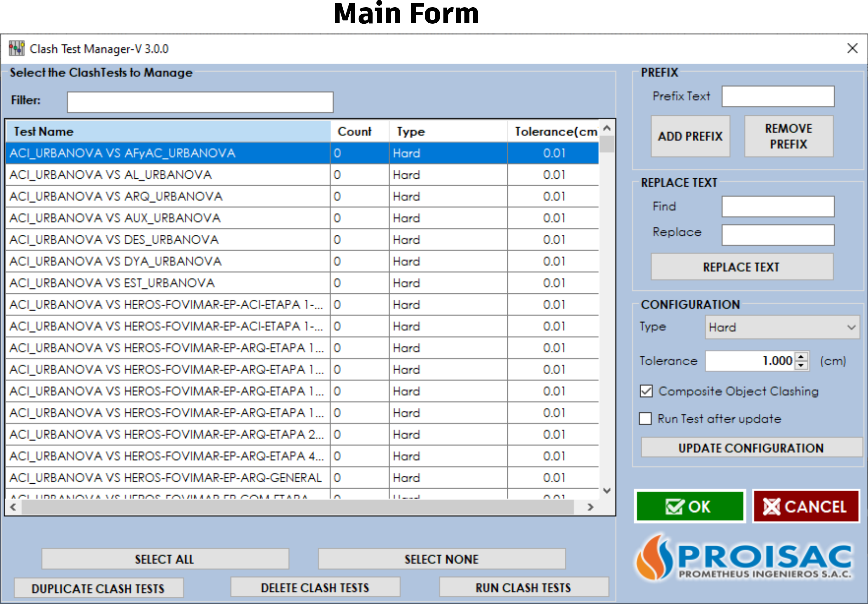This screenshot has height=604, width=868.
Task: Decrease Tolerance with the down spinner arrow
Action: [801, 365]
